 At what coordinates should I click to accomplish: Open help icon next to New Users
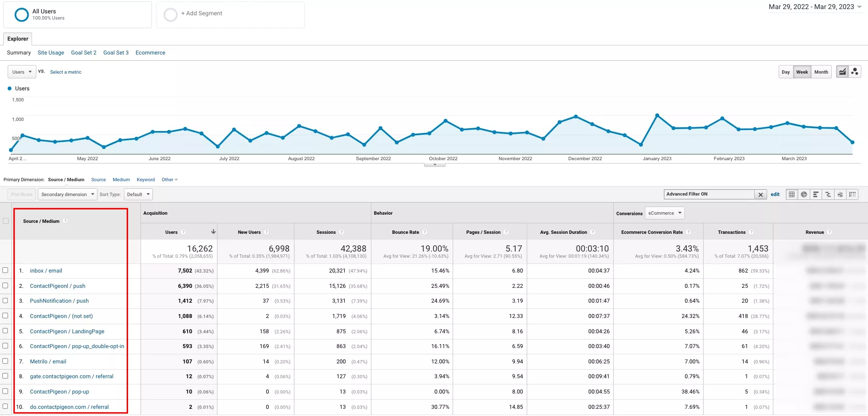pyautogui.click(x=266, y=232)
